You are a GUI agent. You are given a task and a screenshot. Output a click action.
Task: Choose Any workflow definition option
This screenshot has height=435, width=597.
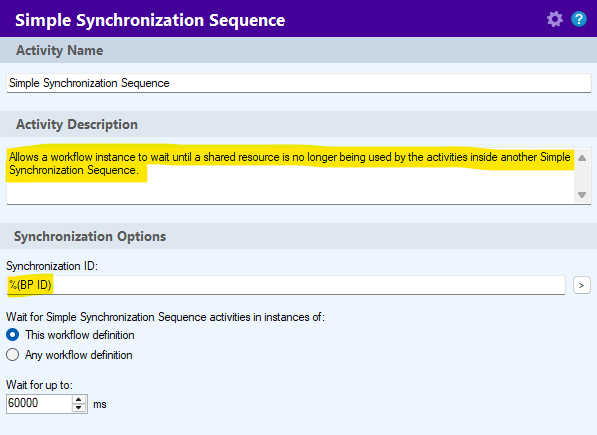13,355
